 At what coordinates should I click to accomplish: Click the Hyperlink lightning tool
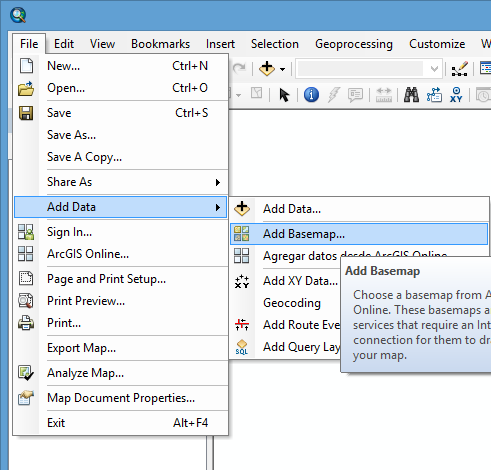click(x=334, y=95)
